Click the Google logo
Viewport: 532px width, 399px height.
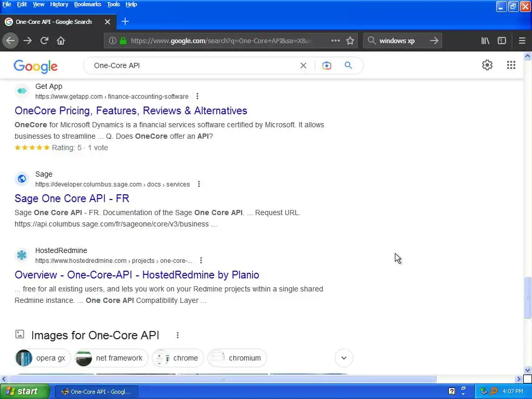(36, 66)
